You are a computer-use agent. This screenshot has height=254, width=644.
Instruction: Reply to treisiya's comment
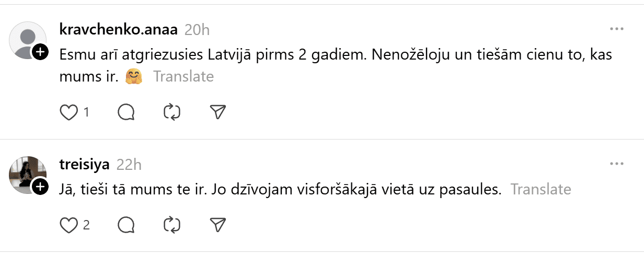126,225
